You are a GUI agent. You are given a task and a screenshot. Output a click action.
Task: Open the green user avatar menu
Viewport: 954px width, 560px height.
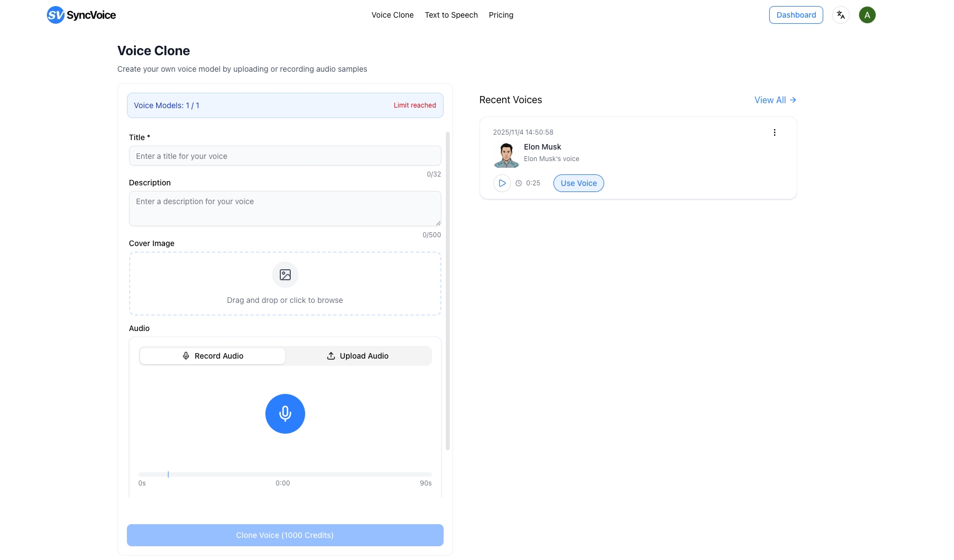pyautogui.click(x=867, y=15)
